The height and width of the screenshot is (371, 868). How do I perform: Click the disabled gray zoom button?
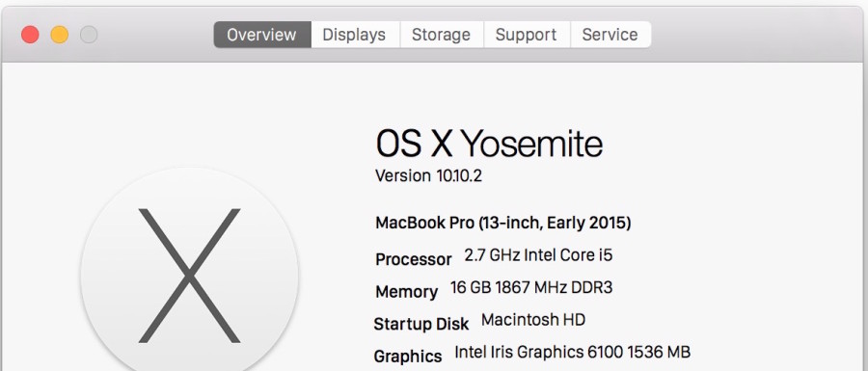(89, 35)
